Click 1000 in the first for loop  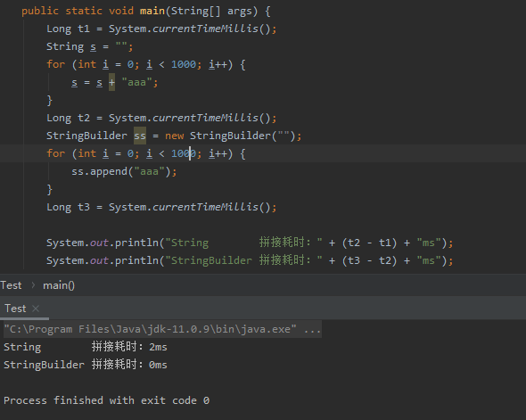[x=184, y=64]
